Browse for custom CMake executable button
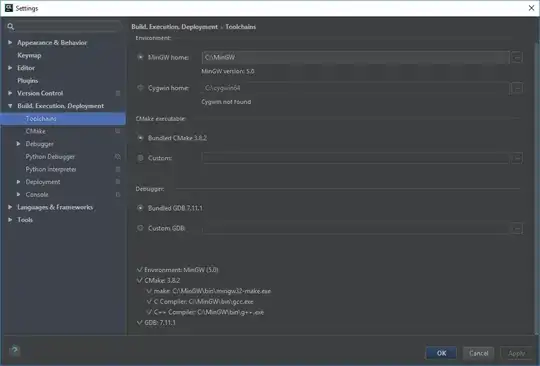 pyautogui.click(x=517, y=158)
